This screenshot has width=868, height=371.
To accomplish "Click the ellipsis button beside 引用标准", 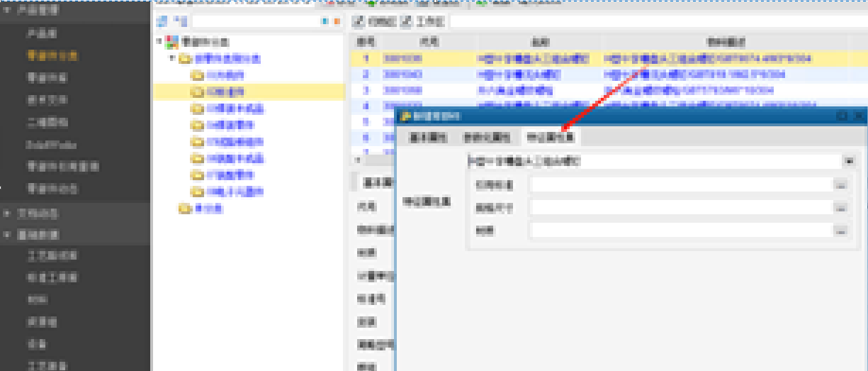I will pos(840,185).
